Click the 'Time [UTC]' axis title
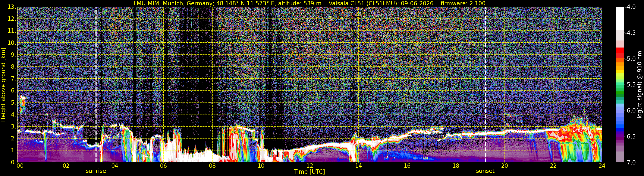 (x=310, y=172)
